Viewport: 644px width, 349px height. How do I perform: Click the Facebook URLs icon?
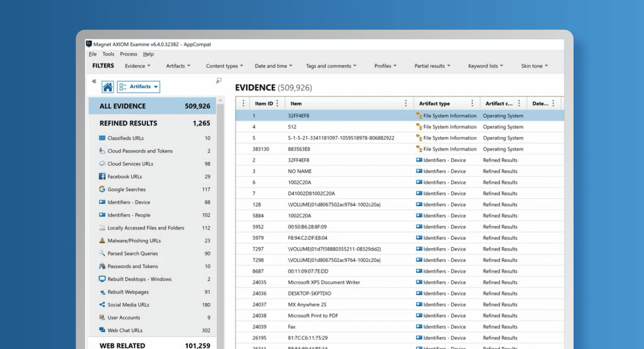pyautogui.click(x=102, y=177)
